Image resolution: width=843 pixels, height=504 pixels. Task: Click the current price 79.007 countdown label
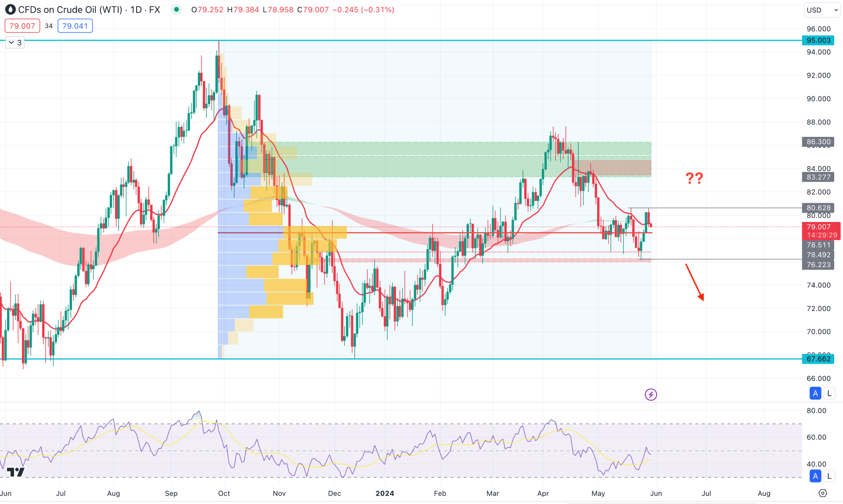tap(821, 231)
